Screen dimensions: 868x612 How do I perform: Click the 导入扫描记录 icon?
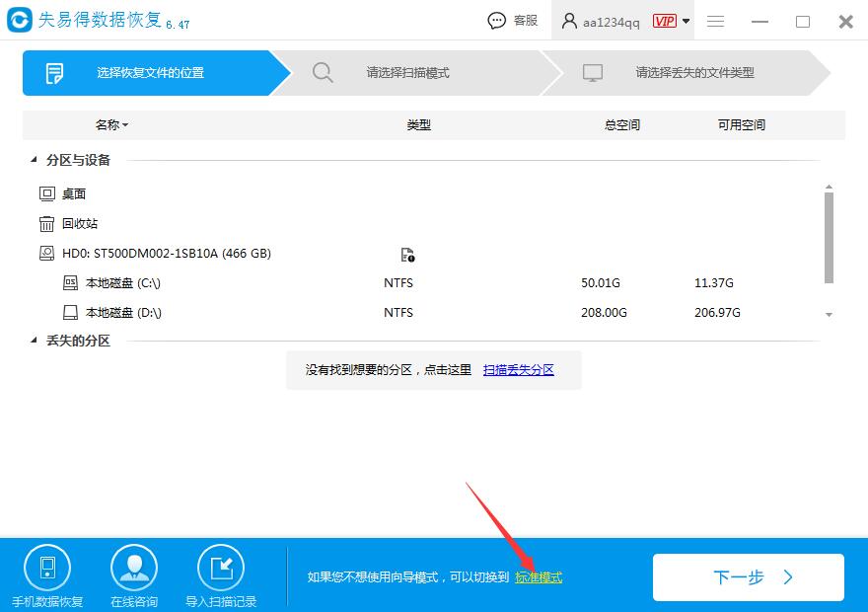click(220, 566)
